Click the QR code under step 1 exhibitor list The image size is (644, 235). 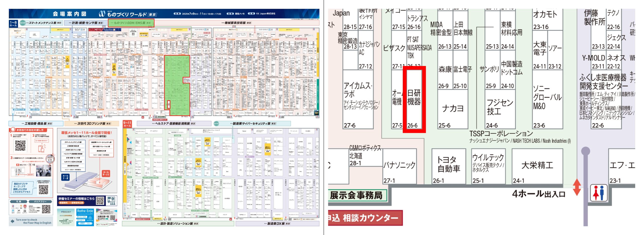pyautogui.click(x=20, y=146)
